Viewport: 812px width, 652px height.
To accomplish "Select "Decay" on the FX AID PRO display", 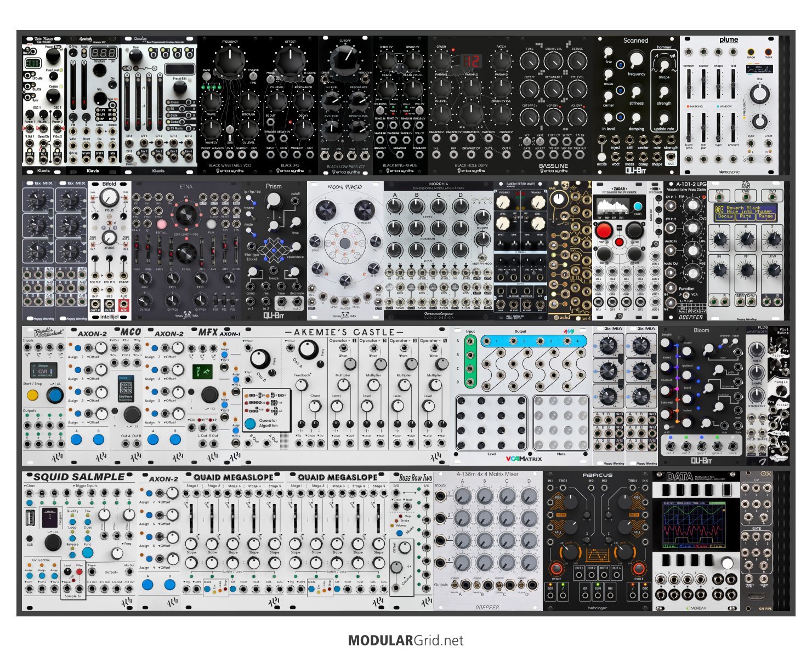I will (x=725, y=216).
